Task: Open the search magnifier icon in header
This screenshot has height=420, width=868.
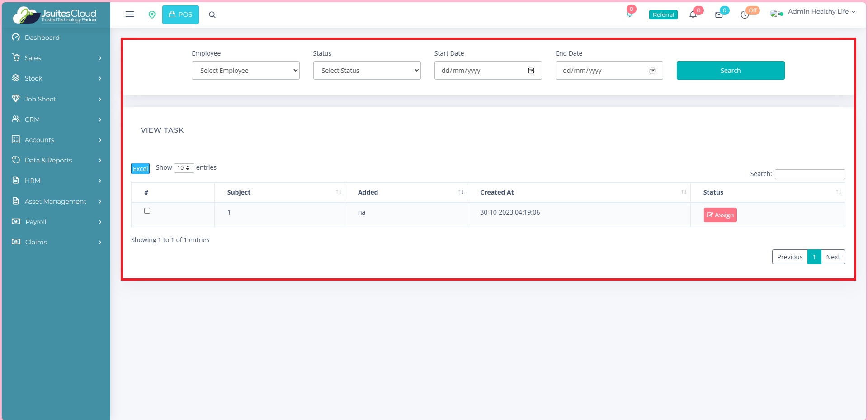Action: pyautogui.click(x=212, y=14)
